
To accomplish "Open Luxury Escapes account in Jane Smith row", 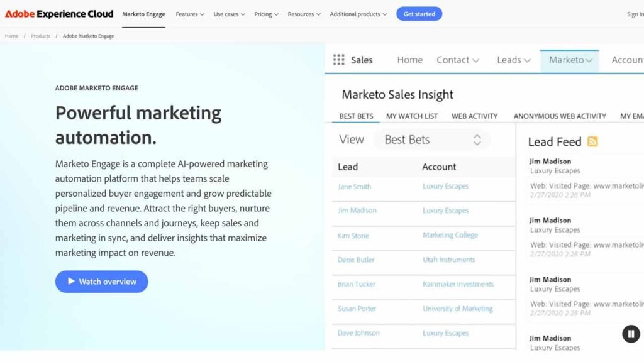I will click(x=446, y=186).
